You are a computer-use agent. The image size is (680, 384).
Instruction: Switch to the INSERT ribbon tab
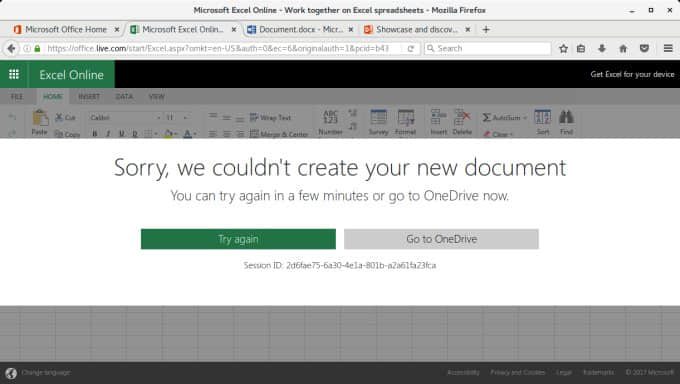pyautogui.click(x=89, y=97)
